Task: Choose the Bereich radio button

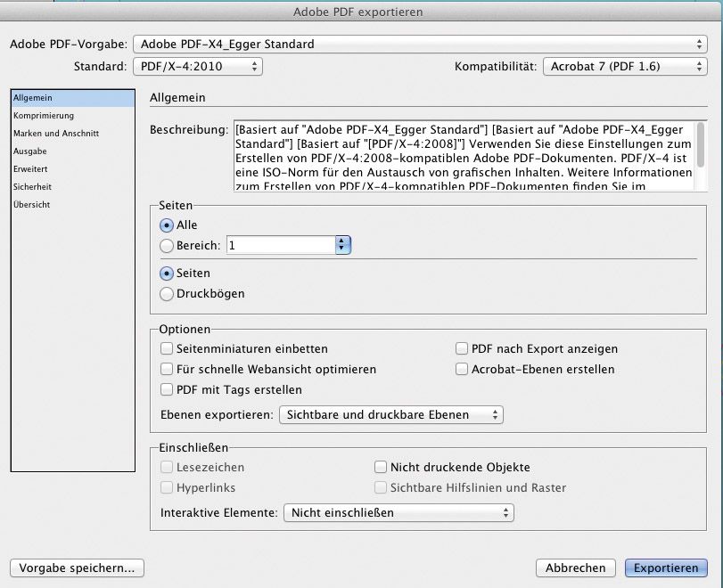Action: click(167, 246)
